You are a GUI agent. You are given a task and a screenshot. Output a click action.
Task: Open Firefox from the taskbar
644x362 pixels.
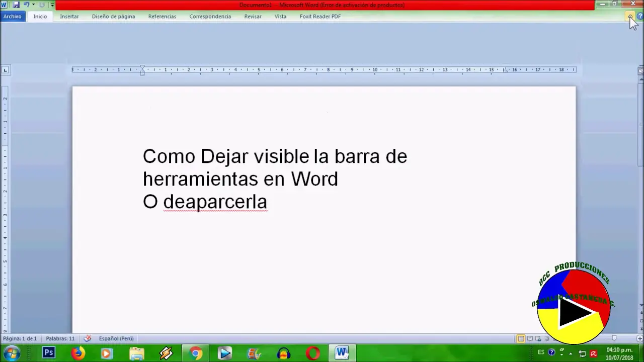[77, 353]
